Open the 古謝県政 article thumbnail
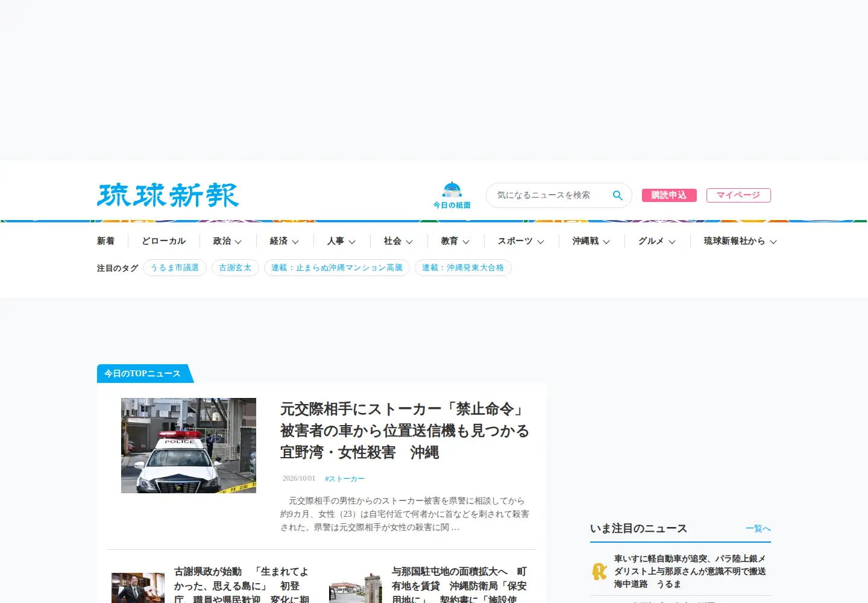 pos(138,588)
